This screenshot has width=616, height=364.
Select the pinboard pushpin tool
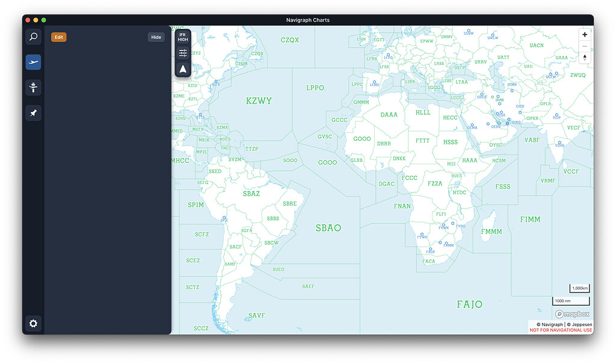tap(33, 113)
